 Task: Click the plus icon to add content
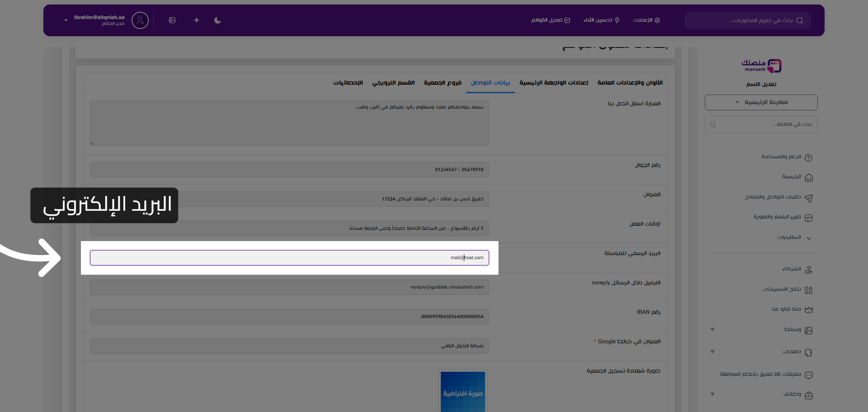[x=196, y=20]
